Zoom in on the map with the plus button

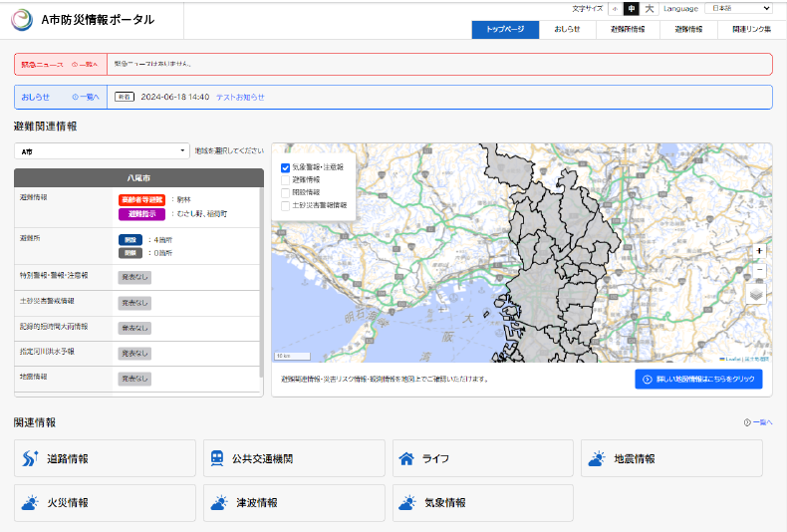pos(759,251)
